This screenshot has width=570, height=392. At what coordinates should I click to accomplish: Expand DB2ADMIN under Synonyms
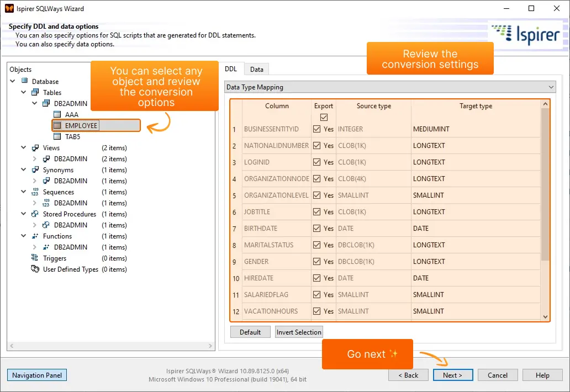(x=35, y=181)
